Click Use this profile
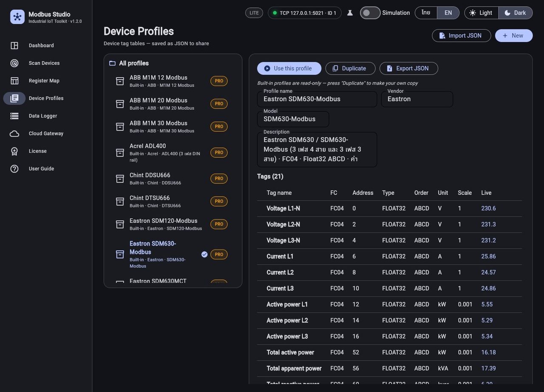 289,68
